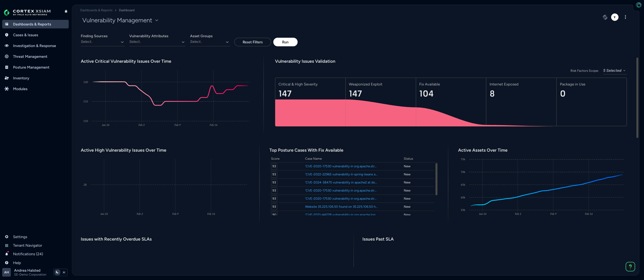Click the Cortex XSIAM logo icon
This screenshot has height=280, width=644.
coord(7,12)
